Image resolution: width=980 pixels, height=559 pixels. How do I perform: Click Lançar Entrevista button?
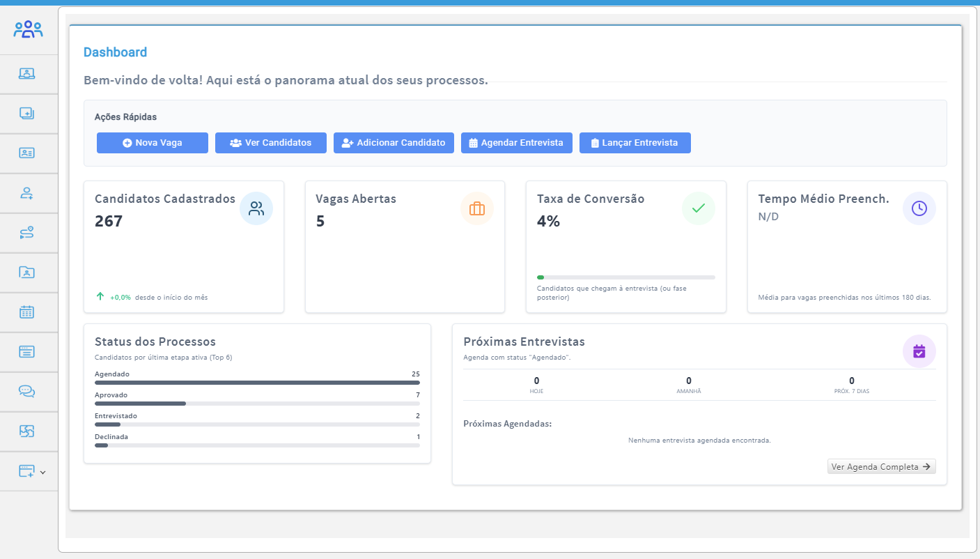pyautogui.click(x=635, y=143)
